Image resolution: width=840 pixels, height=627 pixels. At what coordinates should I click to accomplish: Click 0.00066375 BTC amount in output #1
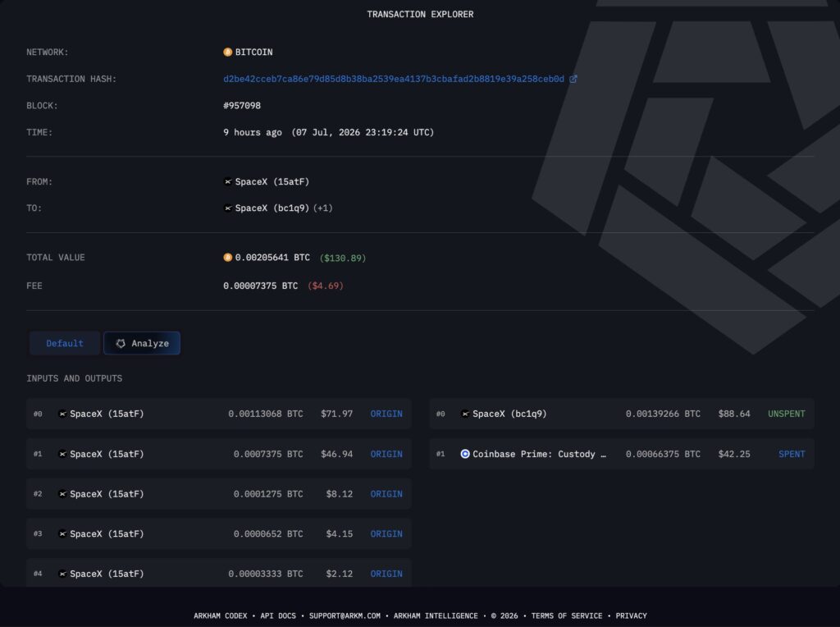(663, 454)
